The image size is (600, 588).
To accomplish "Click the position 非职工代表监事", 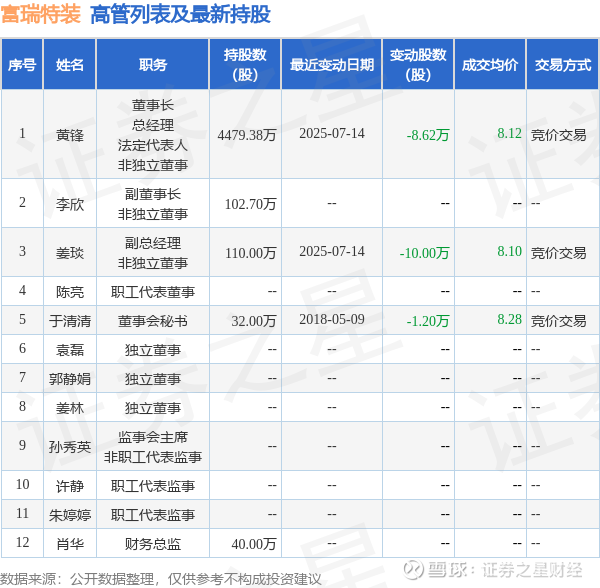I will (153, 457).
